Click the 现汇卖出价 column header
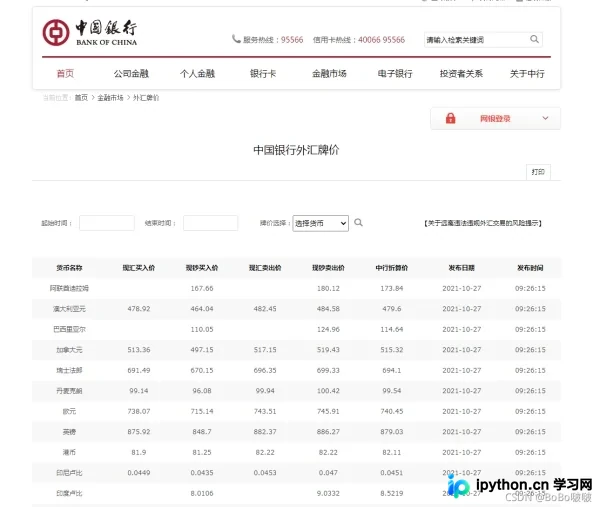This screenshot has height=507, width=600. coord(265,268)
